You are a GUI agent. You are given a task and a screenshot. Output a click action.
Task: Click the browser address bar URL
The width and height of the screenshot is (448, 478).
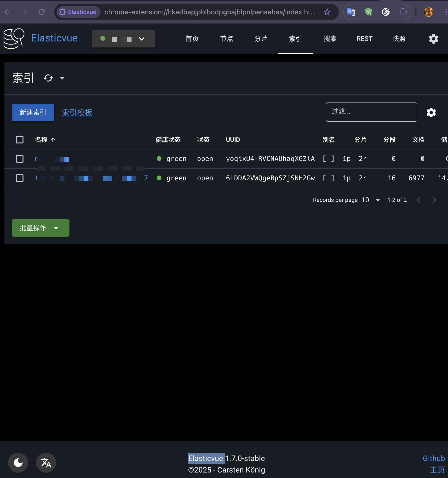[210, 12]
